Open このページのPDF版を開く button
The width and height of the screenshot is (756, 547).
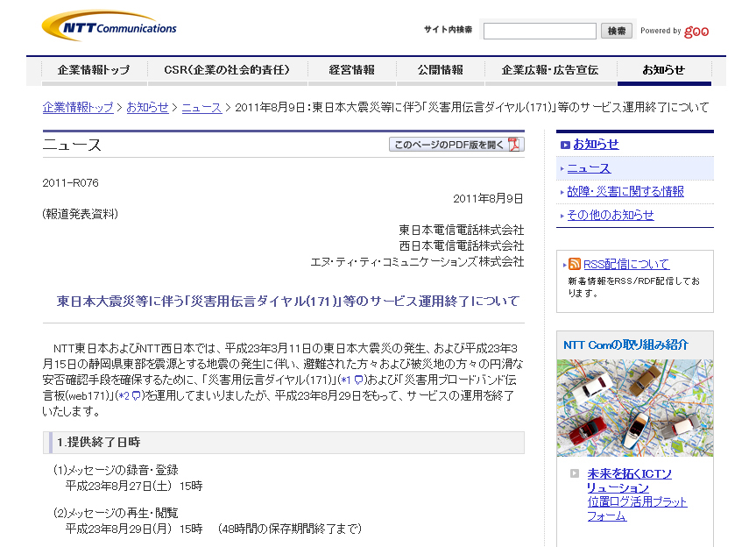coord(456,145)
